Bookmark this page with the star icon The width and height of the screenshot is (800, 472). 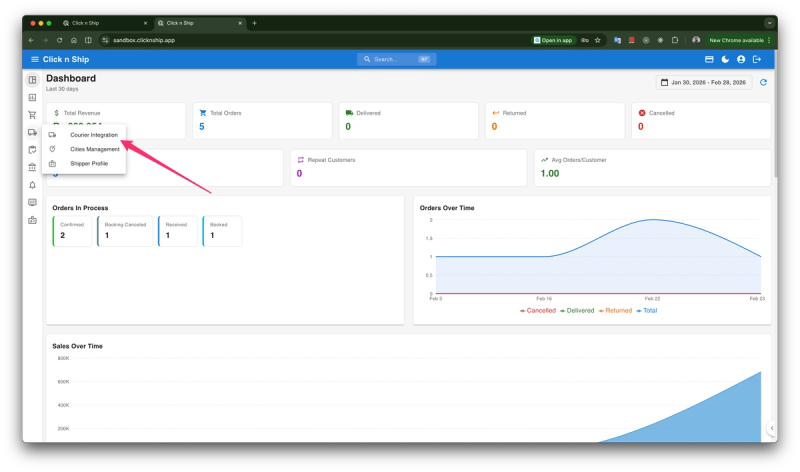click(597, 40)
